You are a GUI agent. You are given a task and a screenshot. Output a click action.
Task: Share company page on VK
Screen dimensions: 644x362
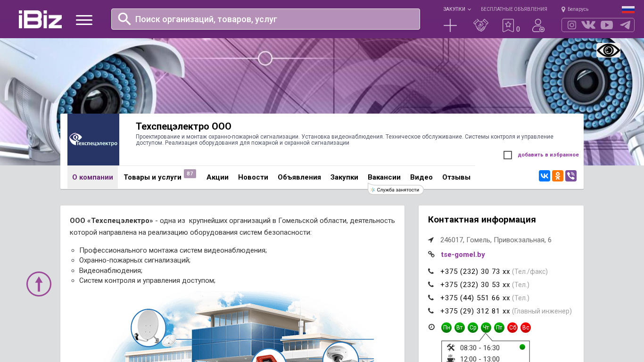[545, 176]
